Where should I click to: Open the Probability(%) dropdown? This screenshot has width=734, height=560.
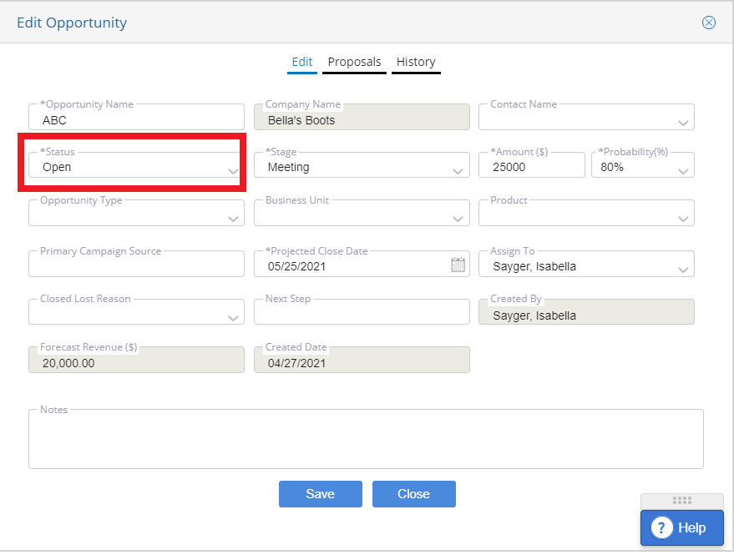point(642,164)
